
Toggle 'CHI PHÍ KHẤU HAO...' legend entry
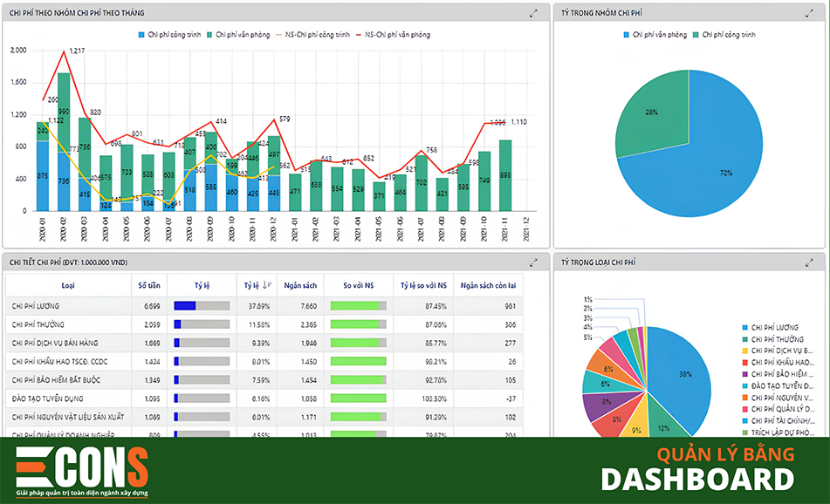779,363
